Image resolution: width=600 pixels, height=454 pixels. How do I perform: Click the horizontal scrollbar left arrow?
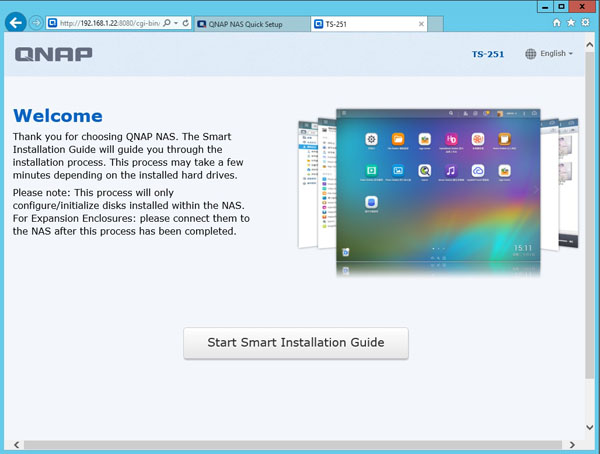(x=16, y=445)
